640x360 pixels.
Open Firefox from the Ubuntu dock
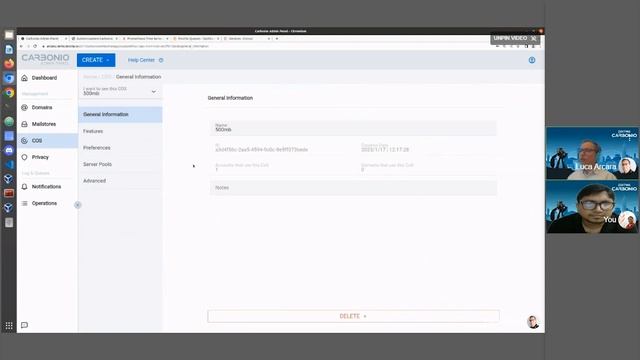coord(9,64)
